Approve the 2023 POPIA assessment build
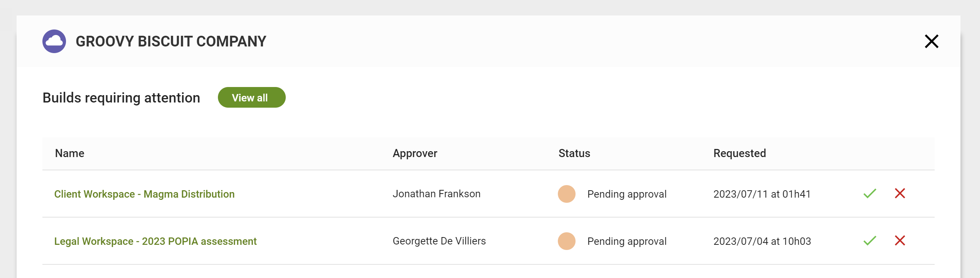The width and height of the screenshot is (980, 278). 869,241
